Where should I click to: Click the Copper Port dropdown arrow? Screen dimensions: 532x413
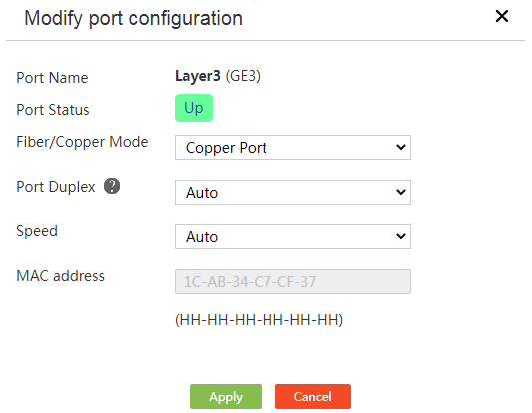pyautogui.click(x=401, y=148)
